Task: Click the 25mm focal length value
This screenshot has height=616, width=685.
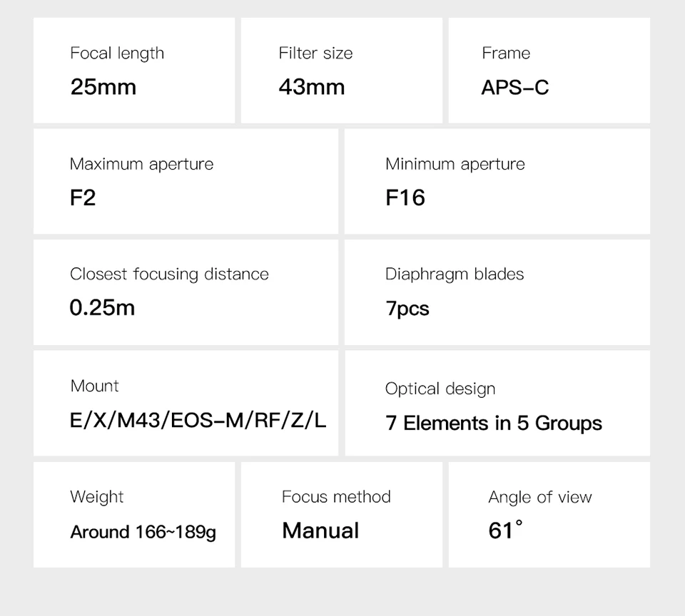Action: (x=103, y=87)
